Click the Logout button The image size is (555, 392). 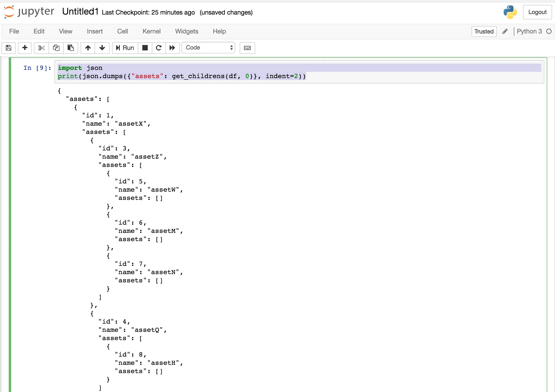point(537,12)
